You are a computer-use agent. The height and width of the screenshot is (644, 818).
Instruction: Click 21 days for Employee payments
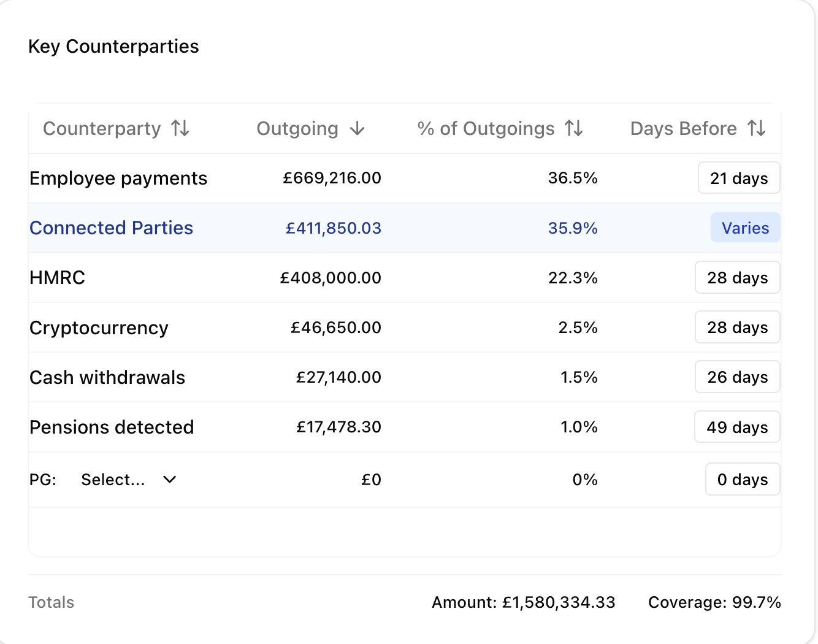739,178
